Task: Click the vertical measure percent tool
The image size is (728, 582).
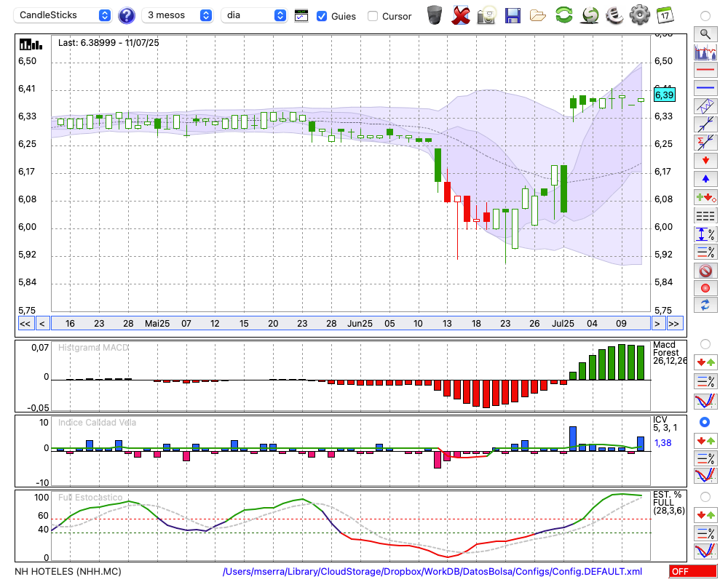Action: point(705,234)
